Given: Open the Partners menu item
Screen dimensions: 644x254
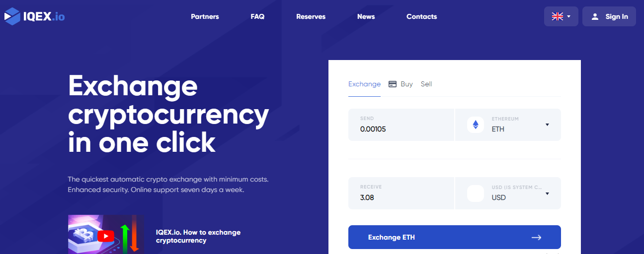Looking at the screenshot, I should click(205, 16).
